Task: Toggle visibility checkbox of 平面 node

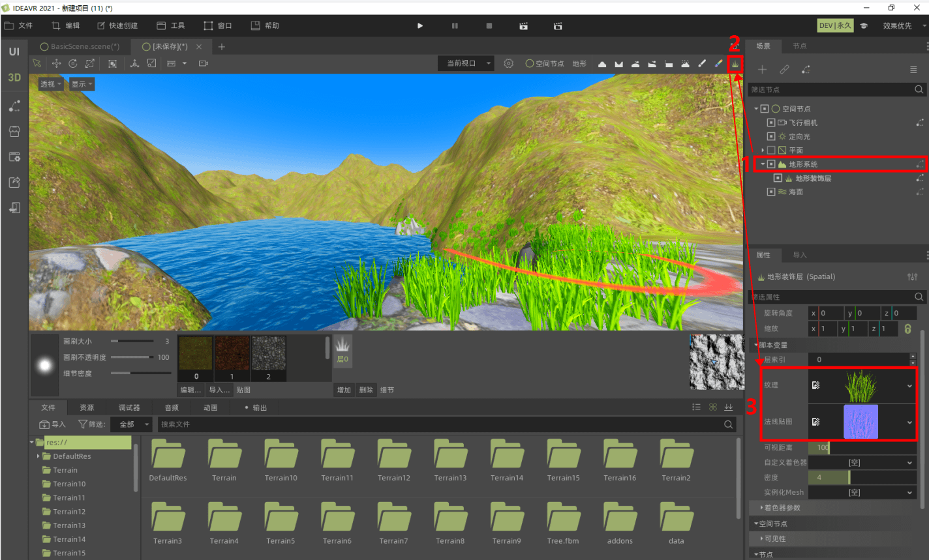Action: pos(770,150)
